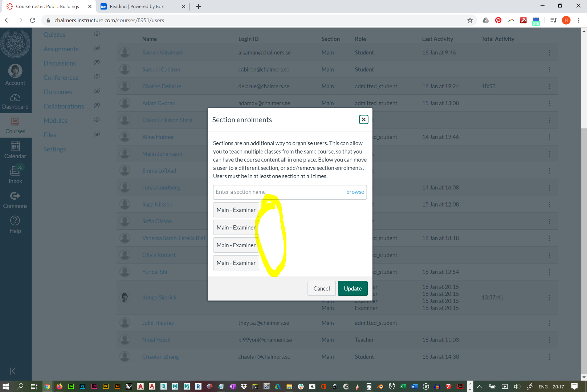Click the Pinterest extension icon
Screen dimensions: 587x392
(x=498, y=20)
